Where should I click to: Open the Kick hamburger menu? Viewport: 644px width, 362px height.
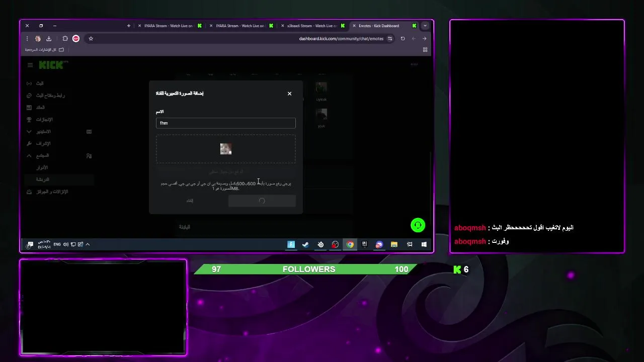point(30,65)
